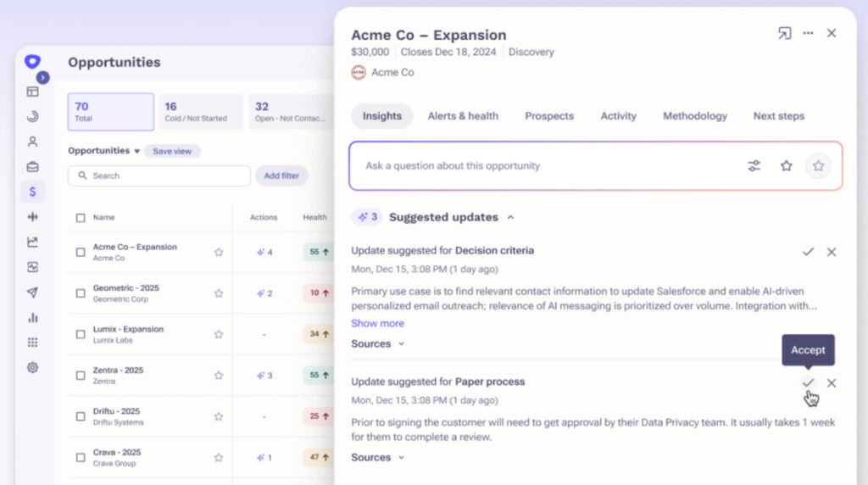Star the Lumix - Expansion row
The width and height of the screenshot is (868, 485).
(219, 334)
